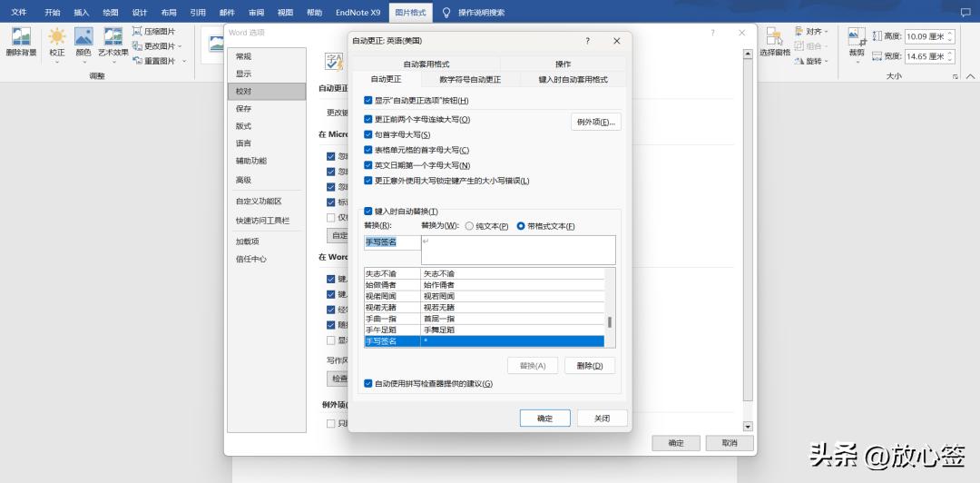Image resolution: width=980 pixels, height=483 pixels.
Task: Select the 带格式文本 radio button
Action: [521, 226]
